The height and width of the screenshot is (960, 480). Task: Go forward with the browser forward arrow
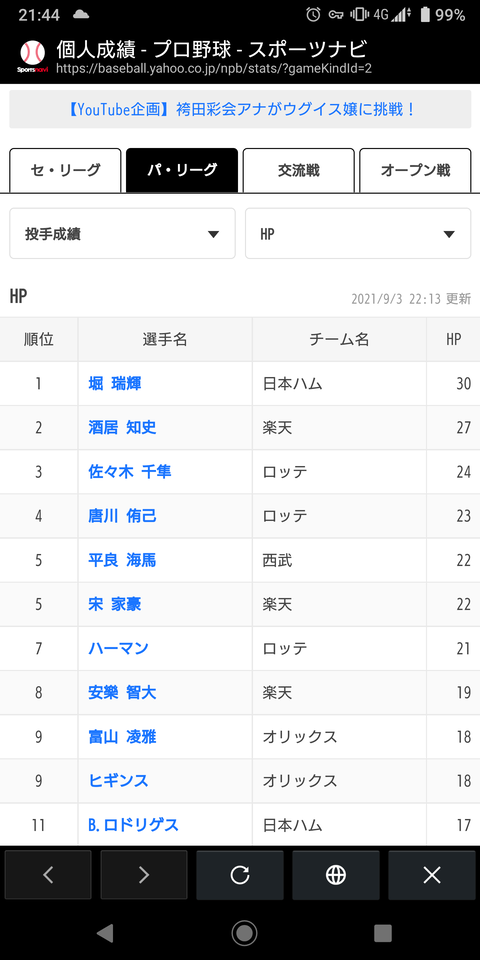pyautogui.click(x=144, y=875)
